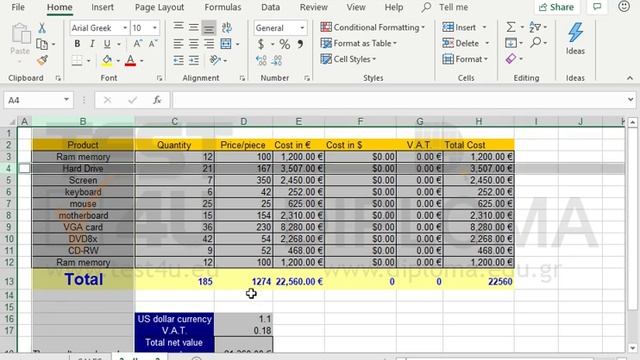Screen dimensions: 640x360
Task: Align text left in cells
Action: (x=178, y=44)
